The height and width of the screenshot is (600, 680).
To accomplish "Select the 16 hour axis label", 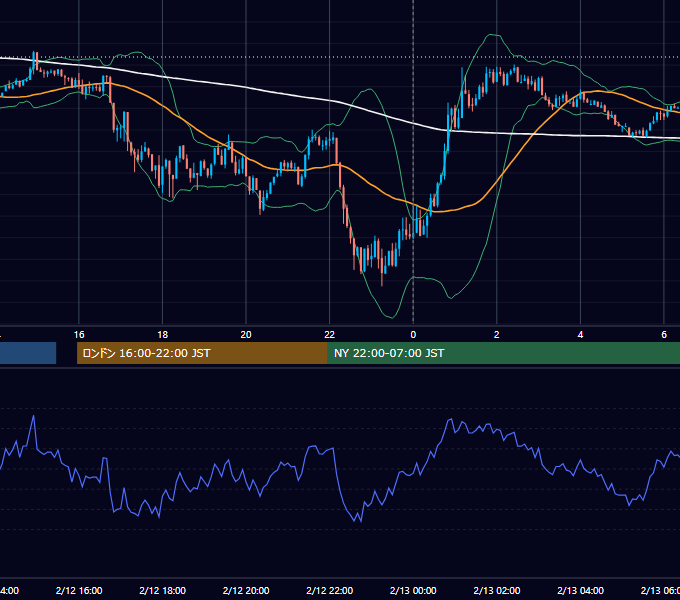I will tap(79, 335).
